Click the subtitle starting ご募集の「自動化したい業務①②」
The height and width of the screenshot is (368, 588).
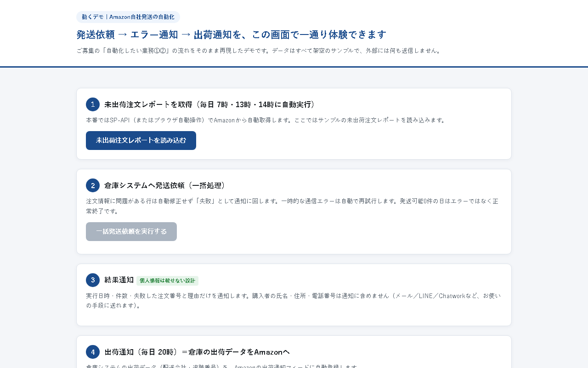click(260, 51)
